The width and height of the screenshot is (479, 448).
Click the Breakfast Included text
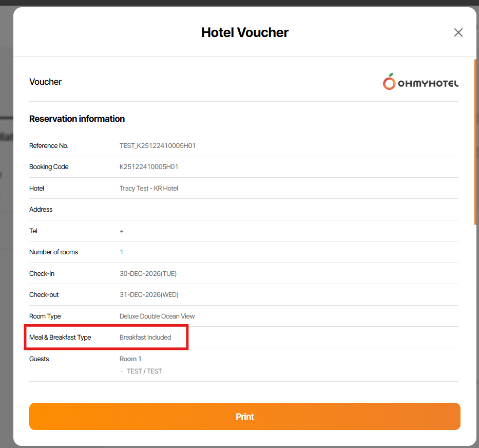click(x=145, y=338)
